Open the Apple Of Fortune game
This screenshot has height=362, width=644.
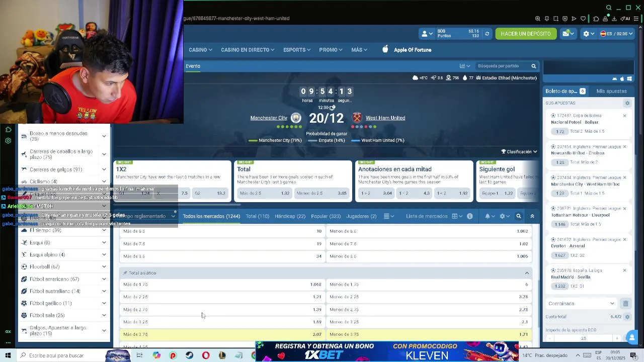tap(407, 50)
